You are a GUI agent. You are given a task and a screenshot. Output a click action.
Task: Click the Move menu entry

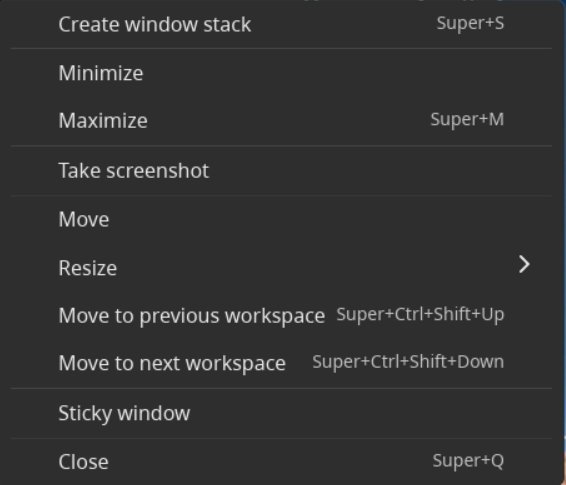pos(282,219)
